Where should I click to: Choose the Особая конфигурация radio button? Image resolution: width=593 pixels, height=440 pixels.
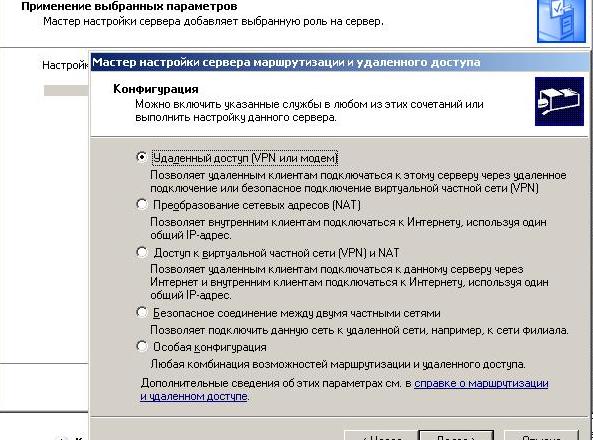coord(142,346)
